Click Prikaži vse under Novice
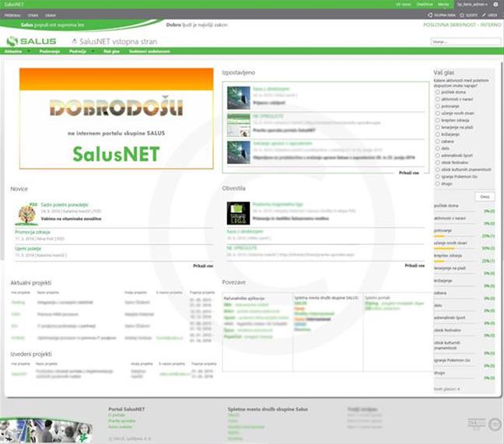The width and height of the screenshot is (504, 444). tap(203, 266)
